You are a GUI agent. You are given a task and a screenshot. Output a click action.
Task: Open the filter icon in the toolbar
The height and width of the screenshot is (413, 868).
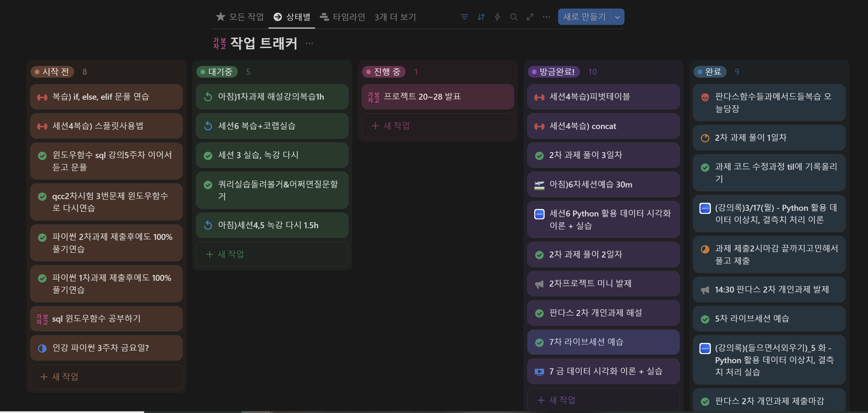pos(464,17)
